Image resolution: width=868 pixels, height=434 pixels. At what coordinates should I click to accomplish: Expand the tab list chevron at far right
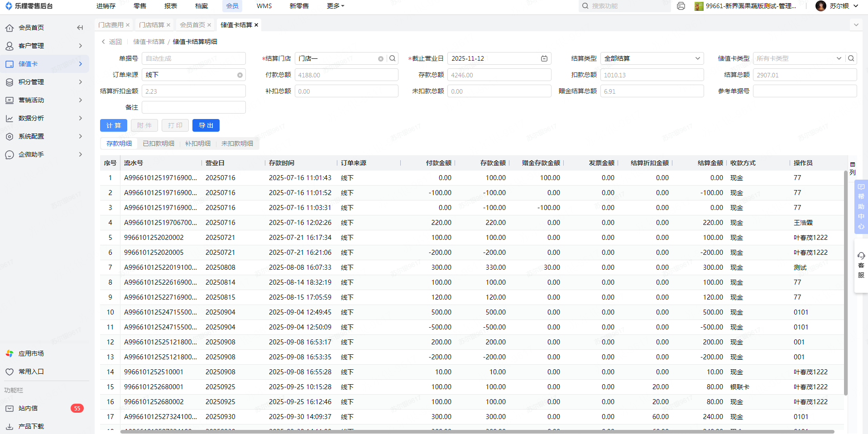pos(856,25)
